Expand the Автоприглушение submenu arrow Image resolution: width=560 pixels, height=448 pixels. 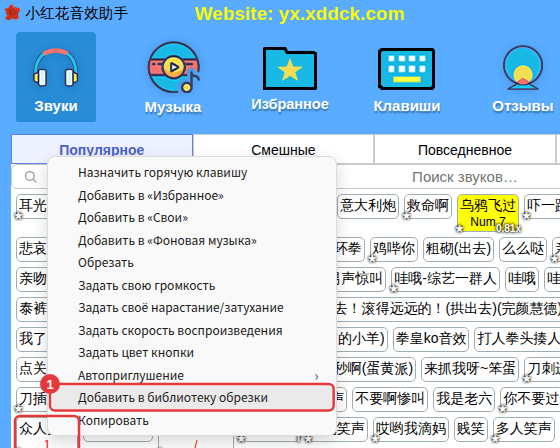pos(316,377)
